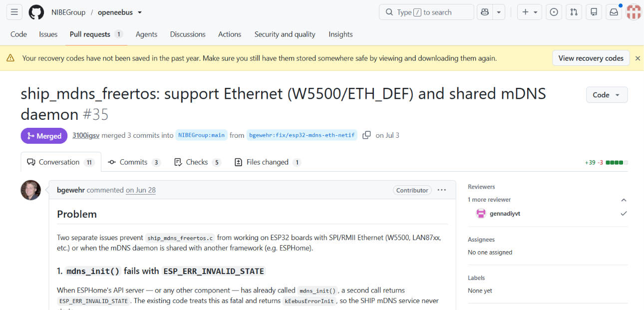Click gennadiyvt's approved review checkmark
This screenshot has width=644, height=310.
(624, 214)
